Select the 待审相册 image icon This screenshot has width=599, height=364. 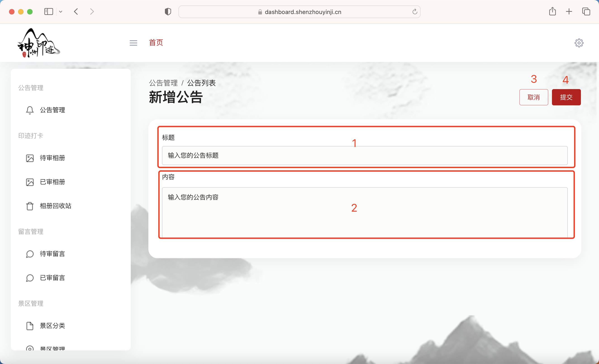(x=30, y=158)
